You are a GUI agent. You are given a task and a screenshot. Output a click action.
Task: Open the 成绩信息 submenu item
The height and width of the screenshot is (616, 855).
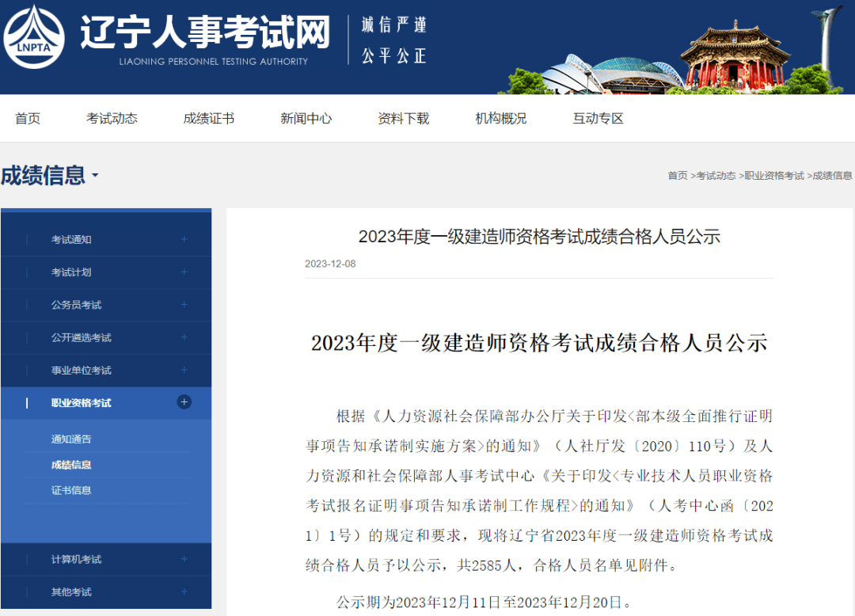point(71,465)
